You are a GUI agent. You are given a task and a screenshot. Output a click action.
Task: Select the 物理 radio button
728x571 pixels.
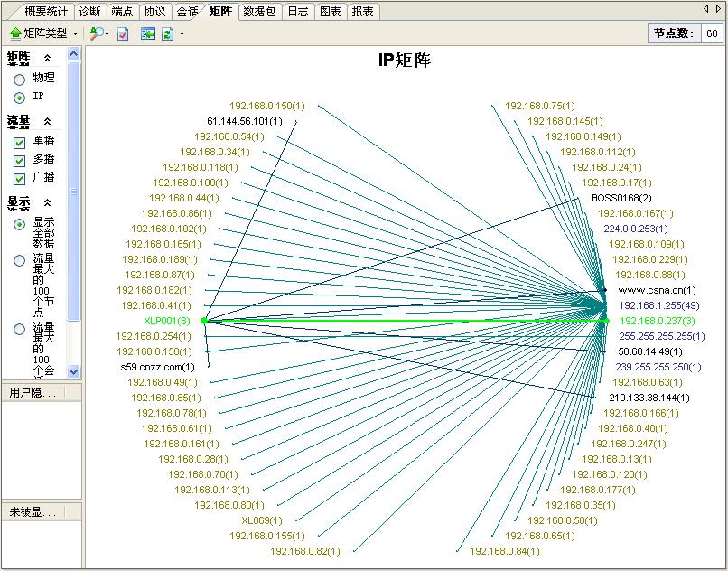point(19,79)
